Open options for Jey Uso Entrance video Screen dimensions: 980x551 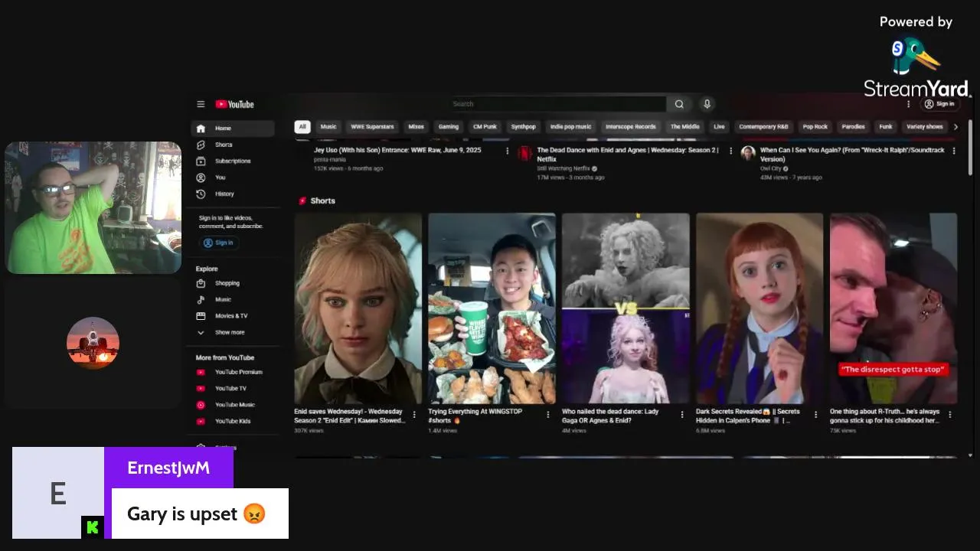click(x=507, y=151)
